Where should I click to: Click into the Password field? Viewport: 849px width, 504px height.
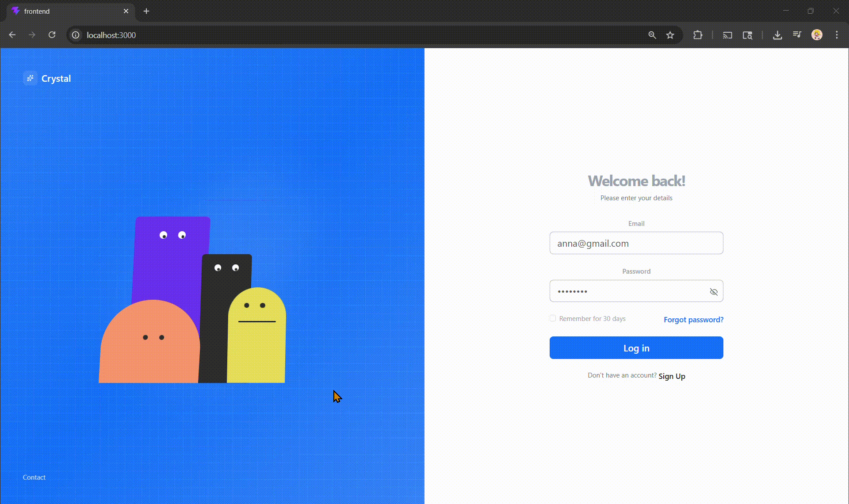coord(628,291)
